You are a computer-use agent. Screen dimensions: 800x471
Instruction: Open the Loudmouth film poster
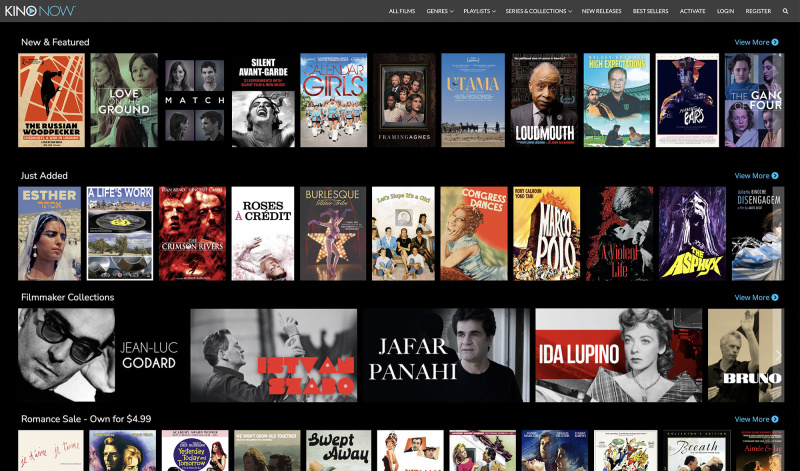[544, 100]
